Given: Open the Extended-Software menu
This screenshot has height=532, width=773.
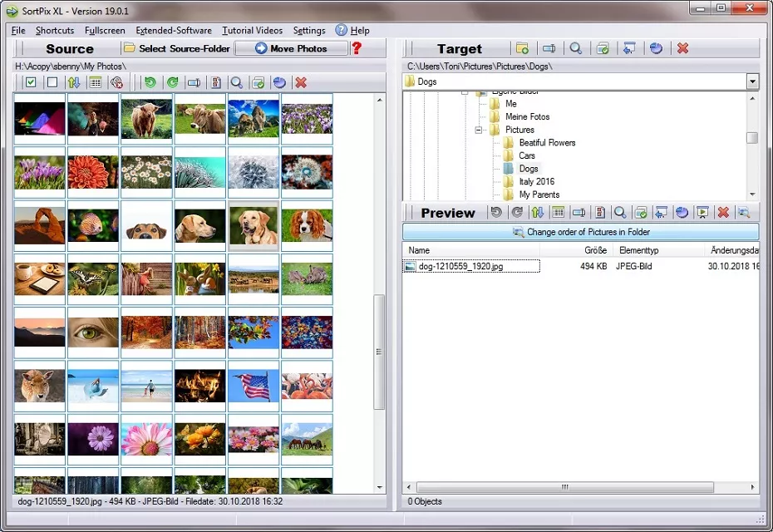Looking at the screenshot, I should click(x=174, y=30).
